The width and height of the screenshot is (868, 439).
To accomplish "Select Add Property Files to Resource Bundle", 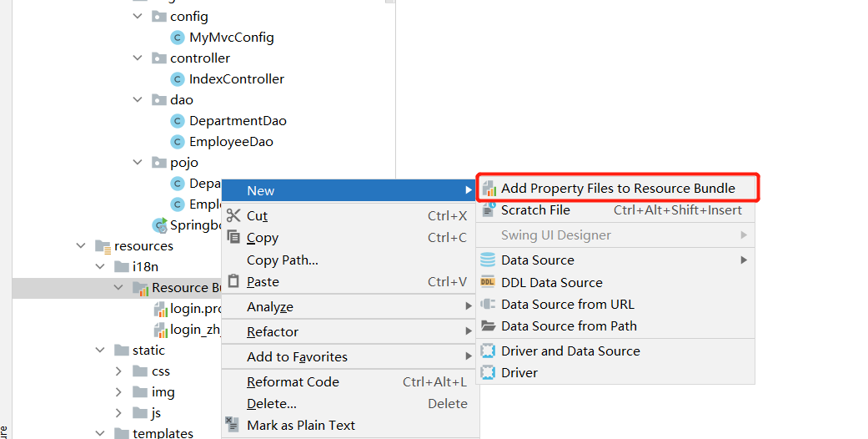I will pos(617,189).
